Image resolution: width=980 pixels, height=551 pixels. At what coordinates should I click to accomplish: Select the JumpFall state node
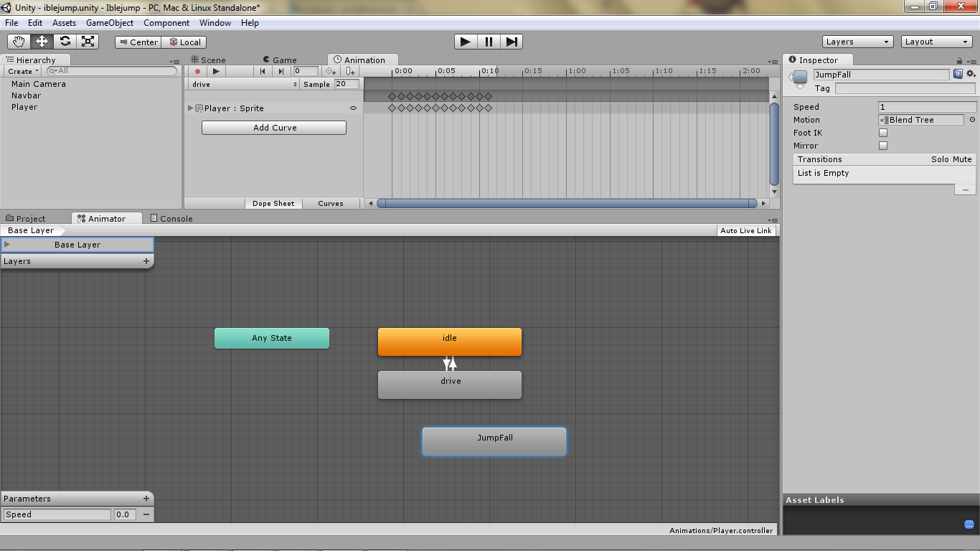tap(494, 441)
